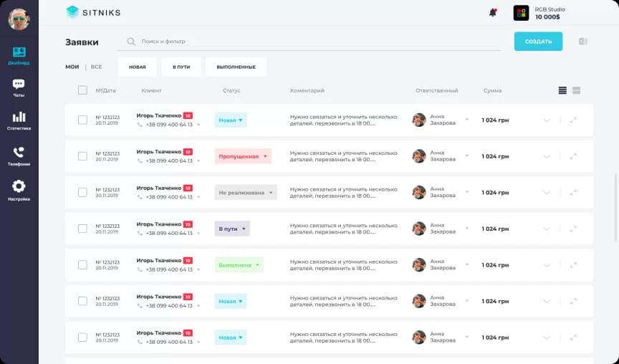Image resolution: width=619 pixels, height=364 pixels.
Task: Click the vertical scrollbar on the right edge
Action: tap(616, 206)
